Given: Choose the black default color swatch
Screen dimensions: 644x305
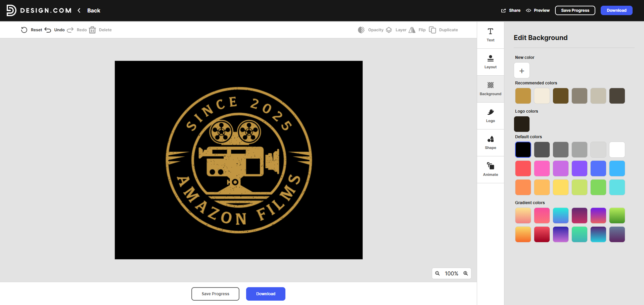Looking at the screenshot, I should click(523, 150).
